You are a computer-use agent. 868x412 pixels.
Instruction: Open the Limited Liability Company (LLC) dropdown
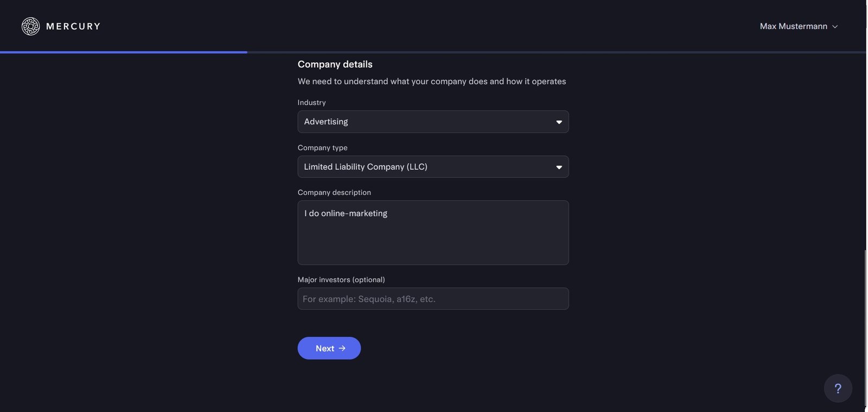(423, 167)
